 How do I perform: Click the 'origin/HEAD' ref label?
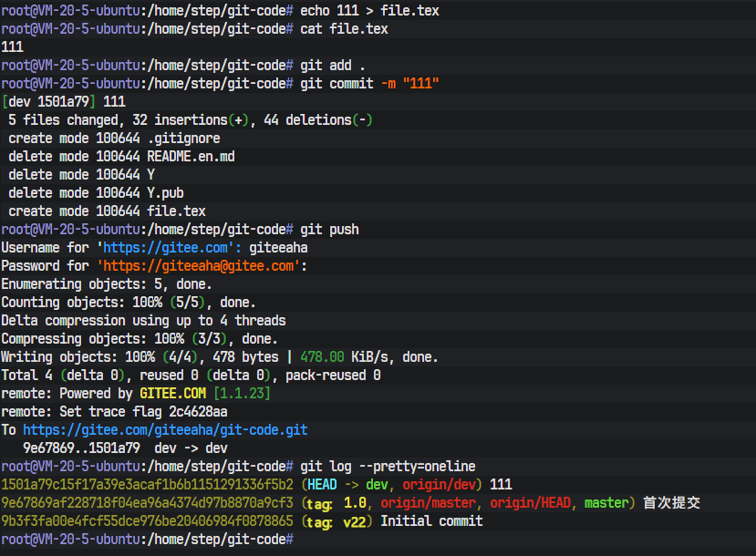click(x=531, y=502)
